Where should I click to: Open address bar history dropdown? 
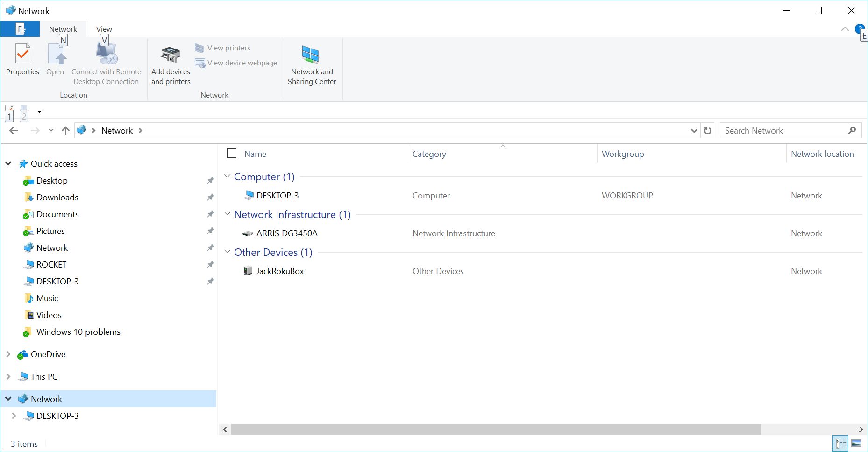[x=694, y=131]
